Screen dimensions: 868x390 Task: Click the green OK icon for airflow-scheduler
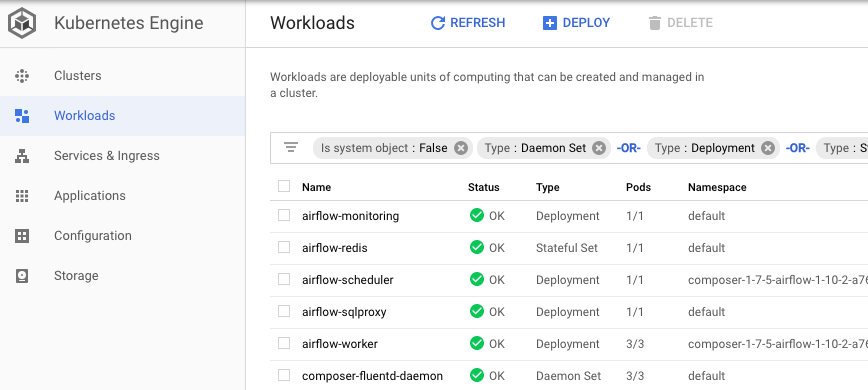pos(477,279)
